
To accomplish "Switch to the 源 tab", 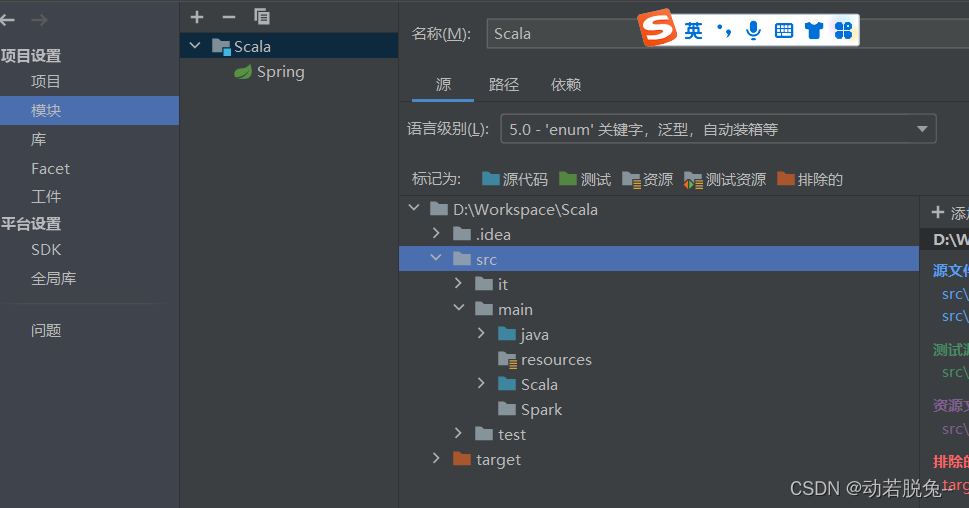I will click(x=443, y=85).
